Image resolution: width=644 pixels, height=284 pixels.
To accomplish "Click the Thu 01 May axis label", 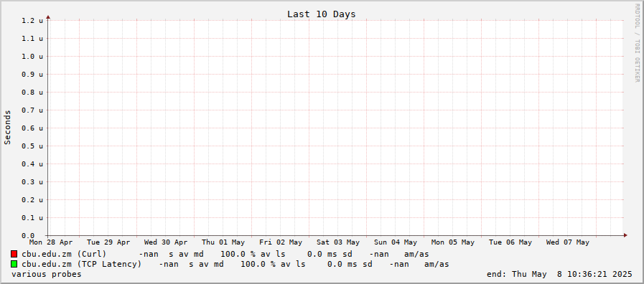I will 223,242.
